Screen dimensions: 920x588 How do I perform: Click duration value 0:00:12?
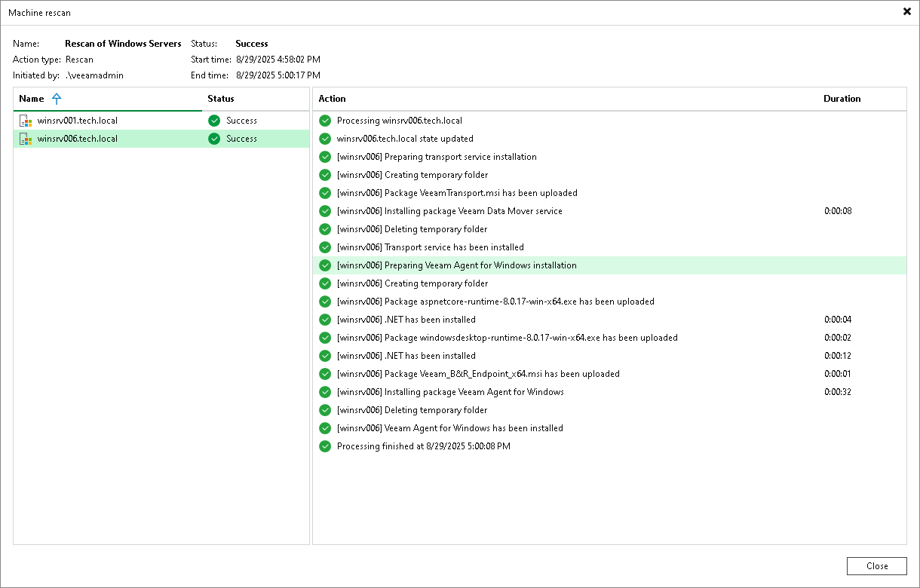pos(838,356)
